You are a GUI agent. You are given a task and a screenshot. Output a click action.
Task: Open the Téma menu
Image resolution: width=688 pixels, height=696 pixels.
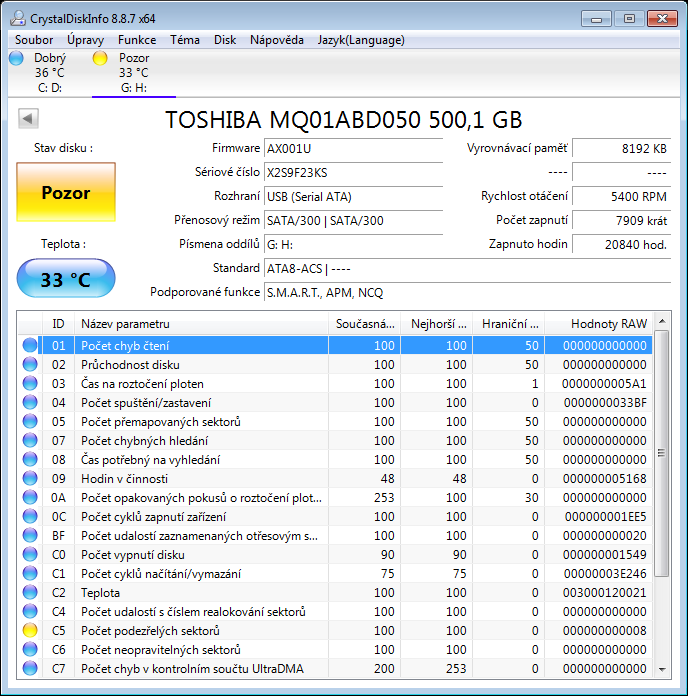(x=185, y=40)
